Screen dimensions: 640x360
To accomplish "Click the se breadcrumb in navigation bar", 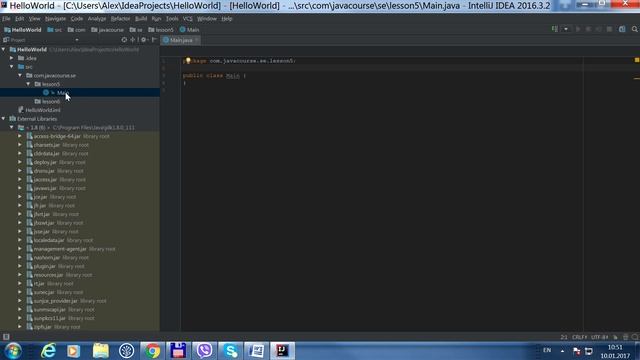I will tap(136, 30).
